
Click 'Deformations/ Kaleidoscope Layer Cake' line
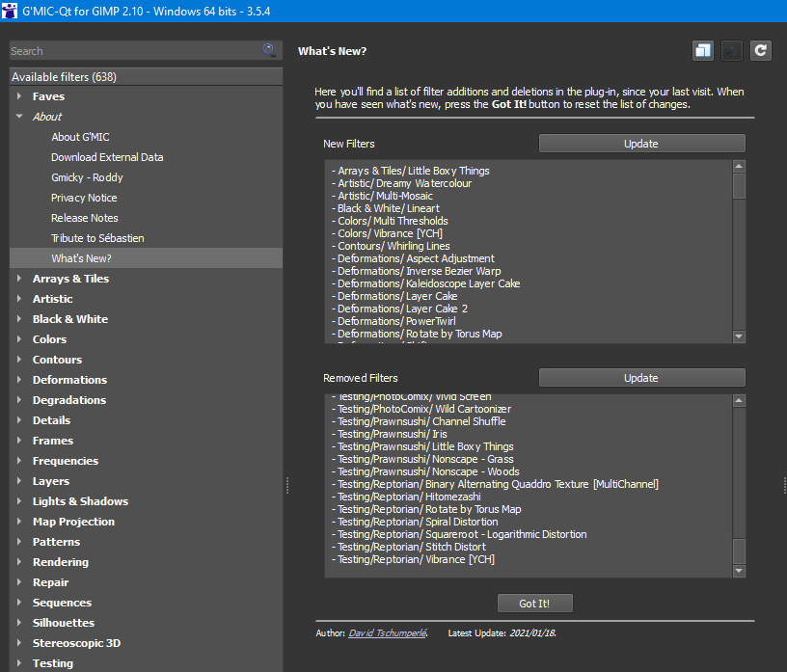click(x=425, y=283)
